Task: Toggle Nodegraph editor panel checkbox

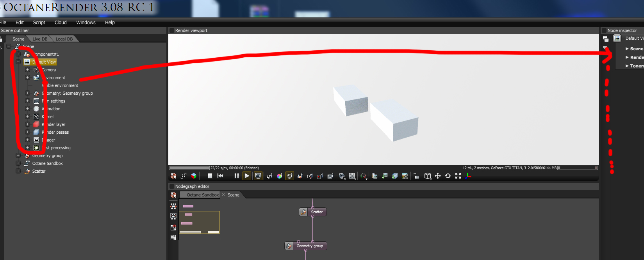Action: pyautogui.click(x=171, y=186)
